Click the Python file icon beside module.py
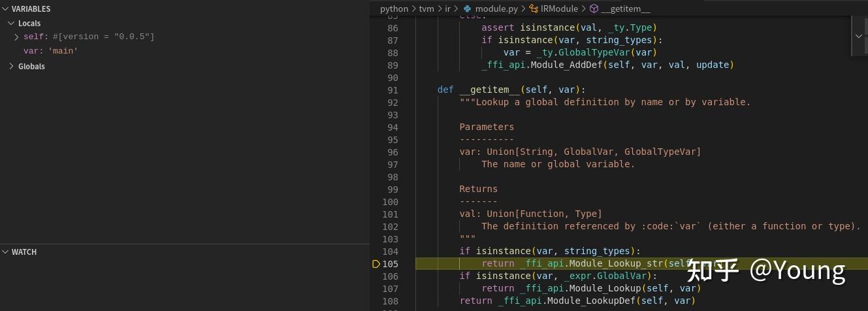868x311 pixels. point(467,9)
